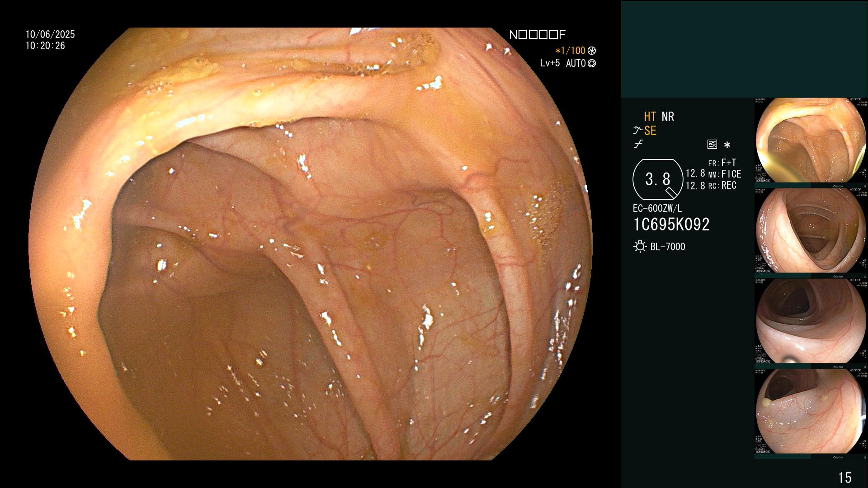The height and width of the screenshot is (488, 868).
Task: Click the iris icon next to AUTO
Action: pos(591,63)
